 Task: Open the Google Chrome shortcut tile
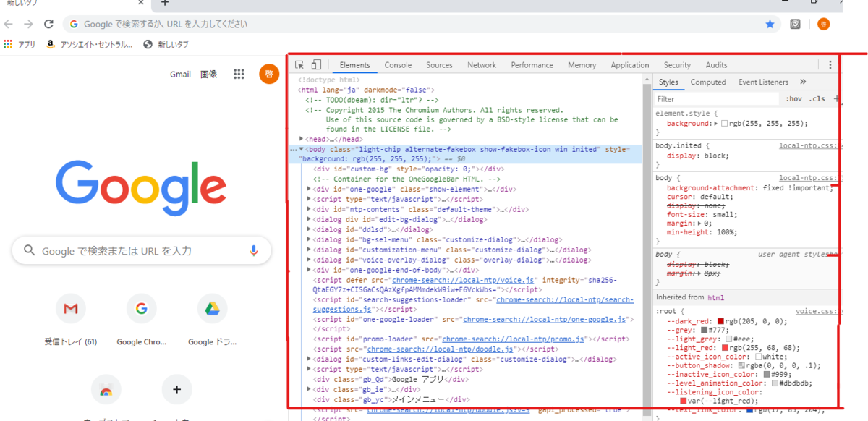[x=141, y=310]
